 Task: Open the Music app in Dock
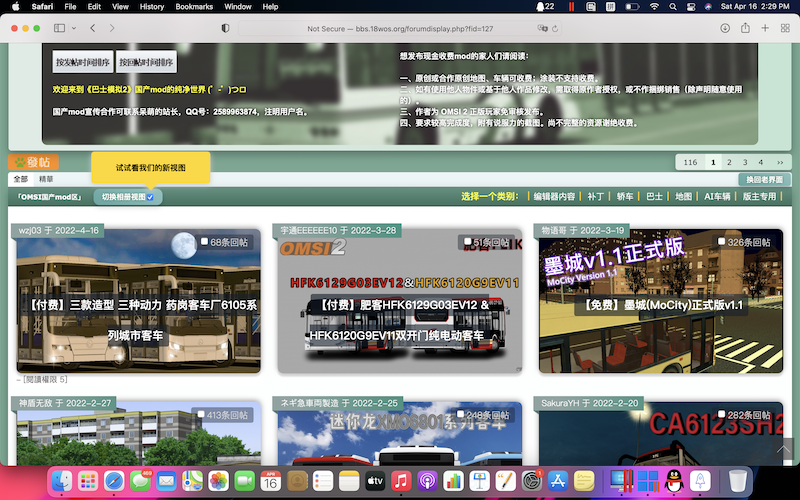402,481
